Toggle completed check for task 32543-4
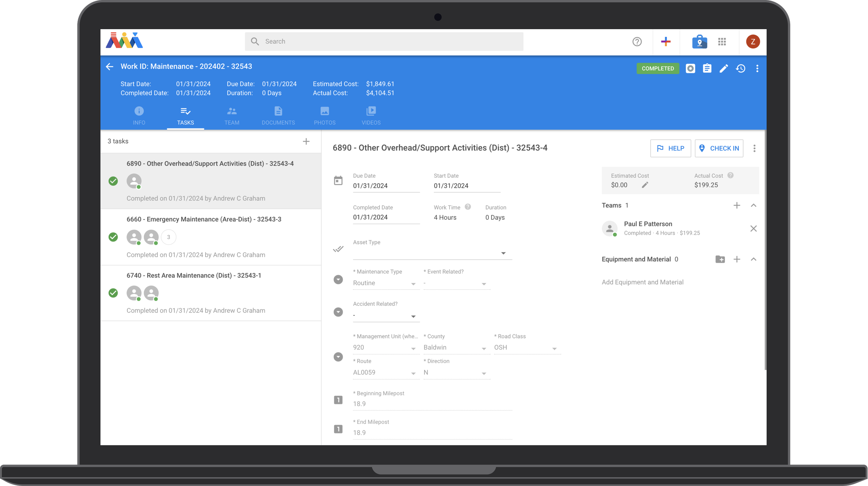The width and height of the screenshot is (868, 486). (113, 181)
